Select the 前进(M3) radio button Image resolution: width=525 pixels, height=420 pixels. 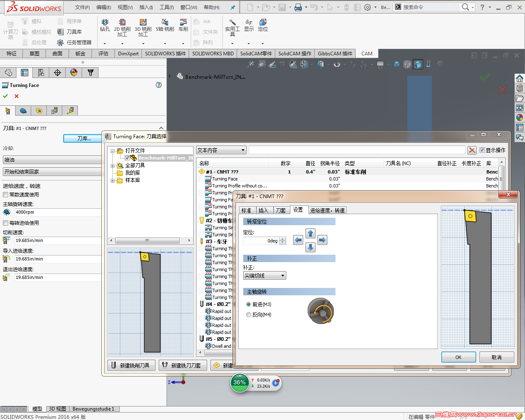coord(249,304)
